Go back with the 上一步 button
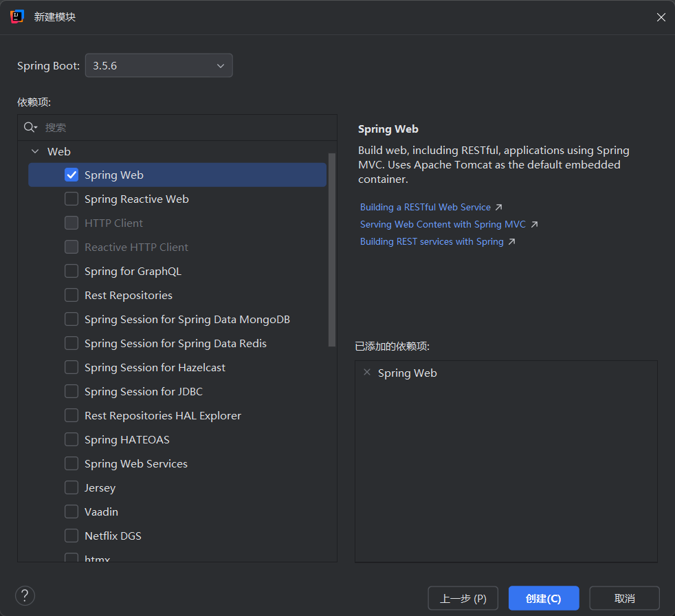Screen dimensions: 675x616 click(x=463, y=598)
